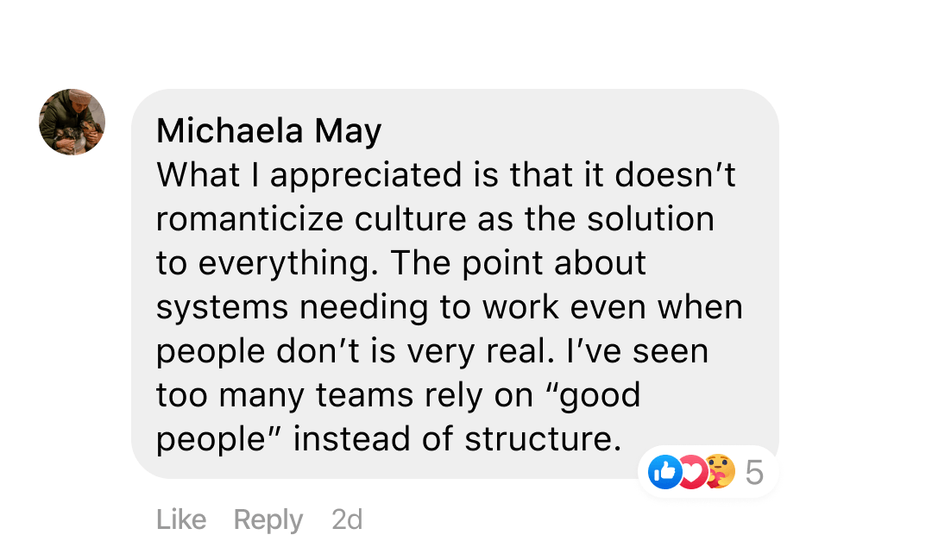Click the "2d" comment timestamp
The width and height of the screenshot is (932, 560).
[x=347, y=519]
